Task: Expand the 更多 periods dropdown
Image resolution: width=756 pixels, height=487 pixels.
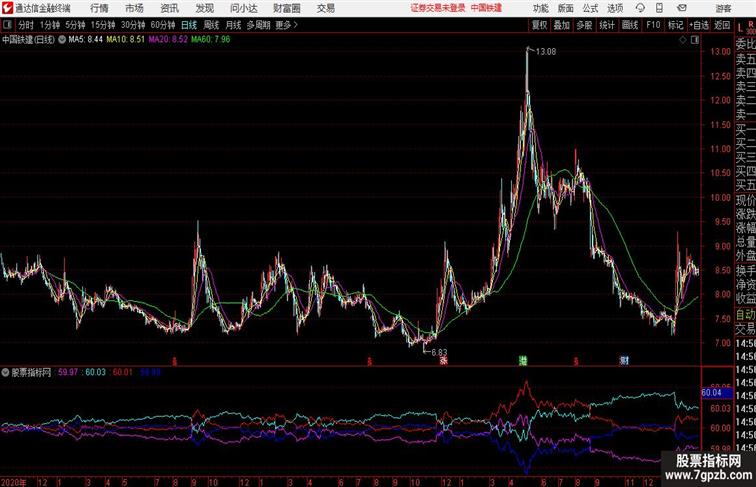Action: pos(286,25)
